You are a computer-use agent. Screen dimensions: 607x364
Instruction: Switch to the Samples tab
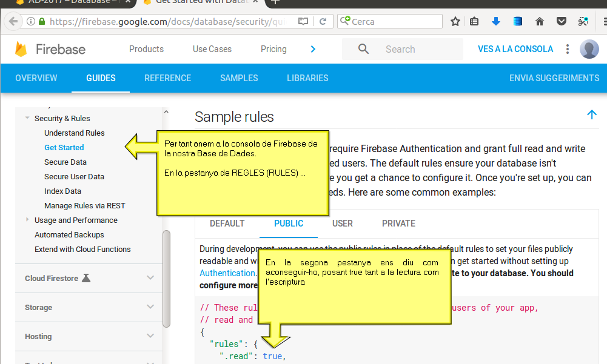tap(239, 78)
